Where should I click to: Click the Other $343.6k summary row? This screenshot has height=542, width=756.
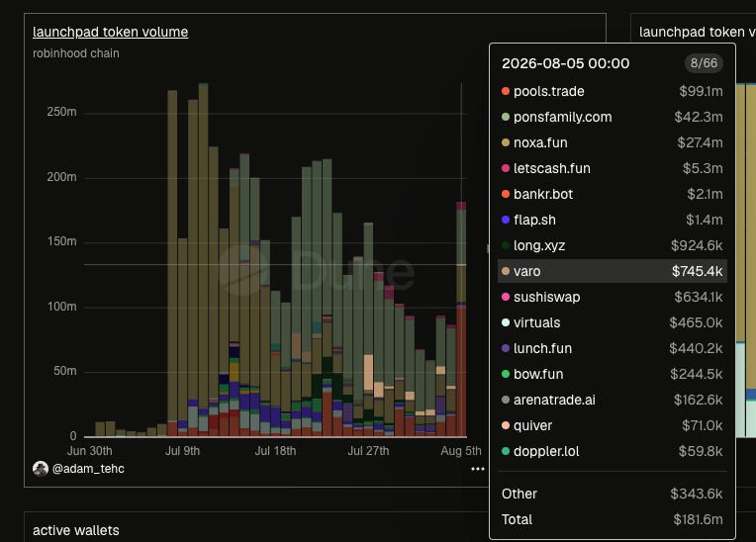coord(613,494)
